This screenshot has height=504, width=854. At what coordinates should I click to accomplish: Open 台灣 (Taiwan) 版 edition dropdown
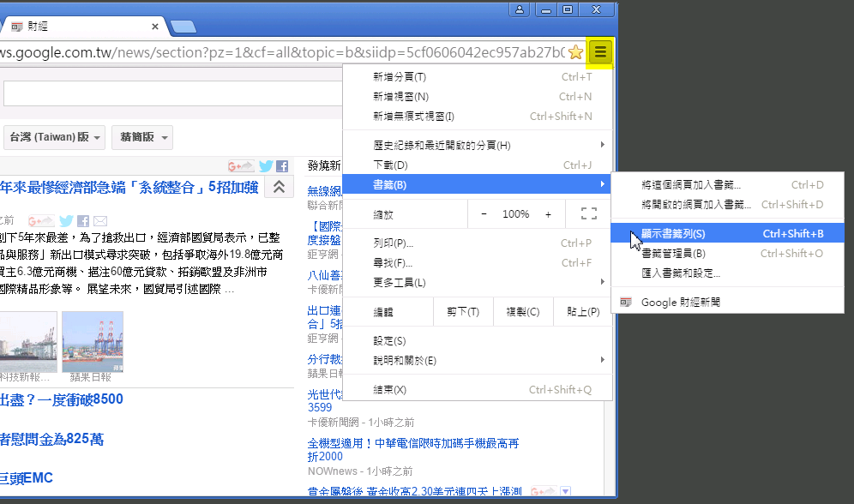(55, 137)
